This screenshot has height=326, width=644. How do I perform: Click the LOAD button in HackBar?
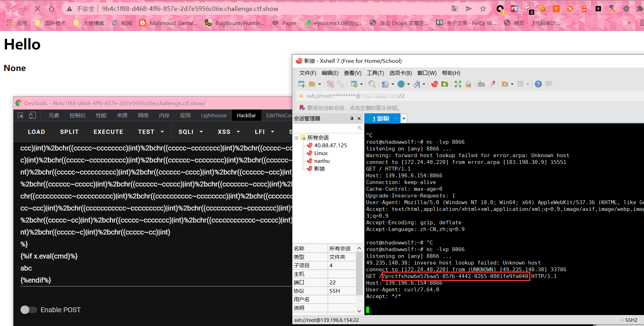(36, 132)
